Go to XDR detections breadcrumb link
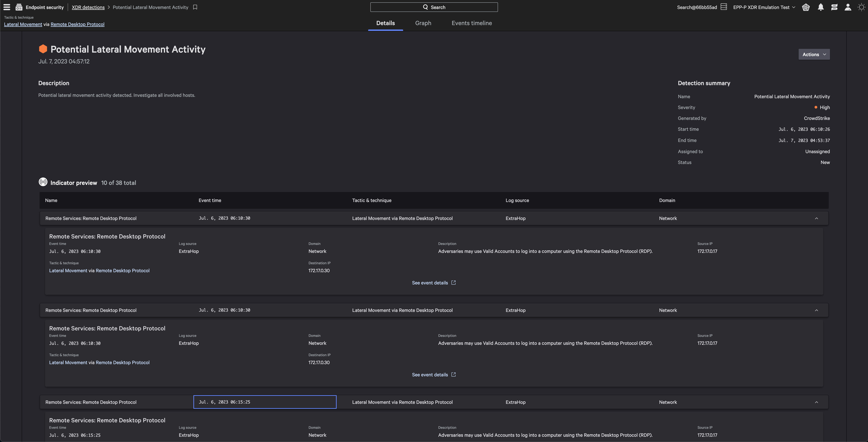Viewport: 868px width, 442px height. pyautogui.click(x=88, y=7)
